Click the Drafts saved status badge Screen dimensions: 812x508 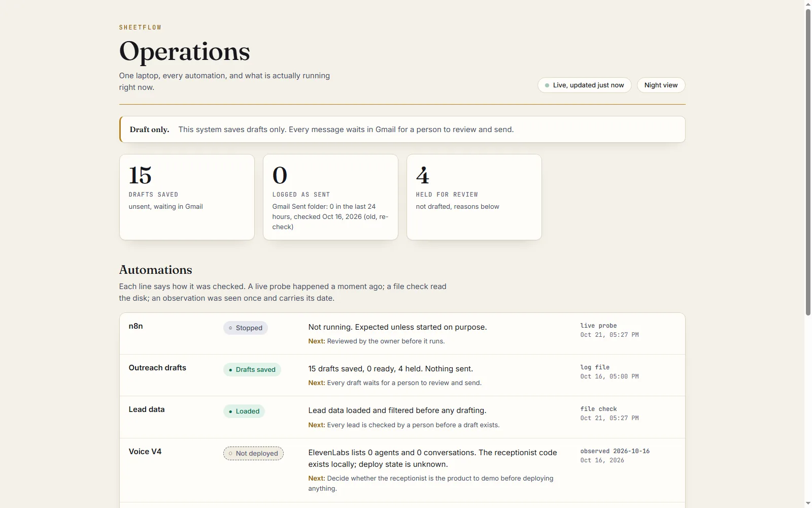252,370
